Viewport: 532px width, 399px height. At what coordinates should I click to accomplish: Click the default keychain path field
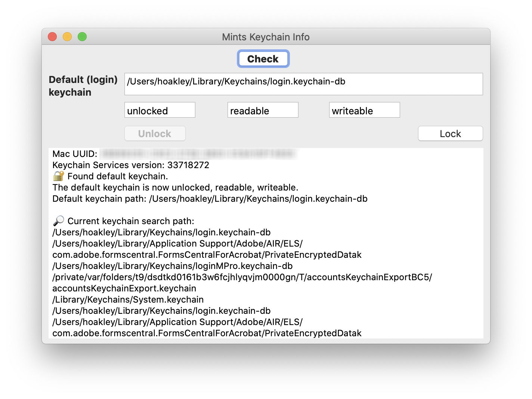tap(303, 84)
